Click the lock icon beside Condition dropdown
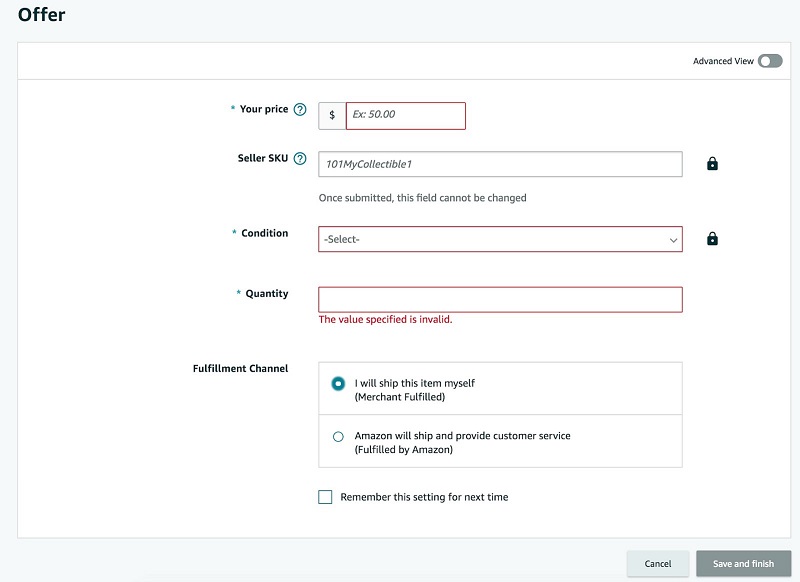The height and width of the screenshot is (582, 800). click(712, 239)
